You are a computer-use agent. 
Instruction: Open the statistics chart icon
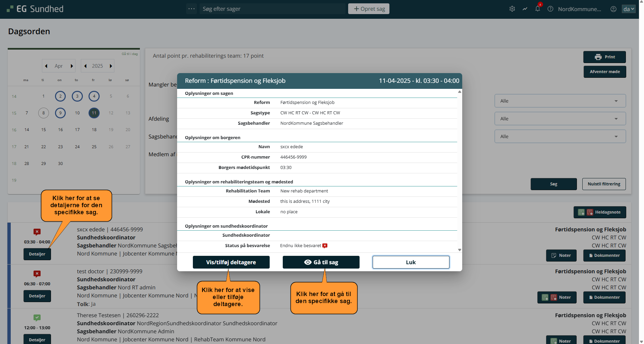pos(525,9)
